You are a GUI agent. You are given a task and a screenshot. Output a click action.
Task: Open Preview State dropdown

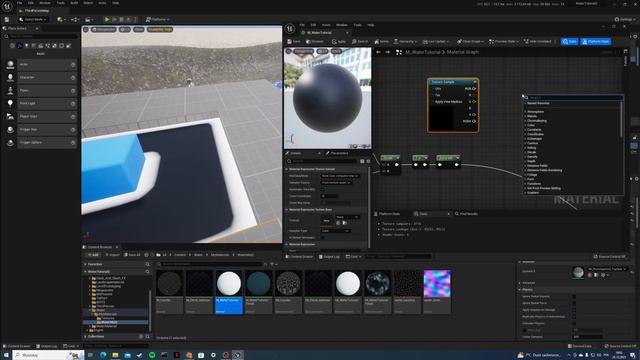(504, 41)
